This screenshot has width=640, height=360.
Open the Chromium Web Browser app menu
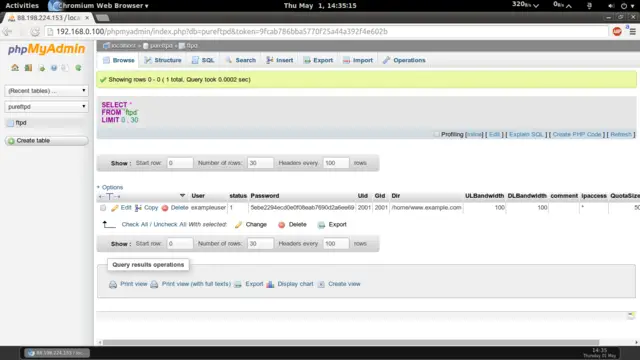click(98, 6)
